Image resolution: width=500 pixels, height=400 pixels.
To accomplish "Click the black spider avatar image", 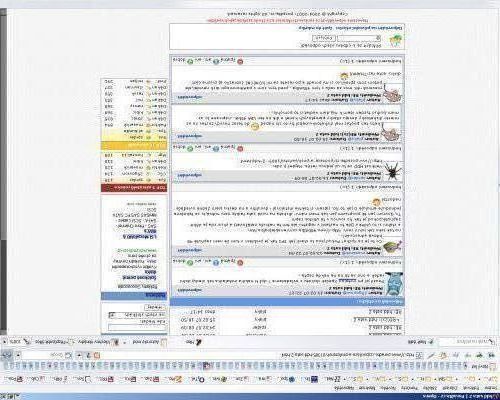I will coord(393,171).
